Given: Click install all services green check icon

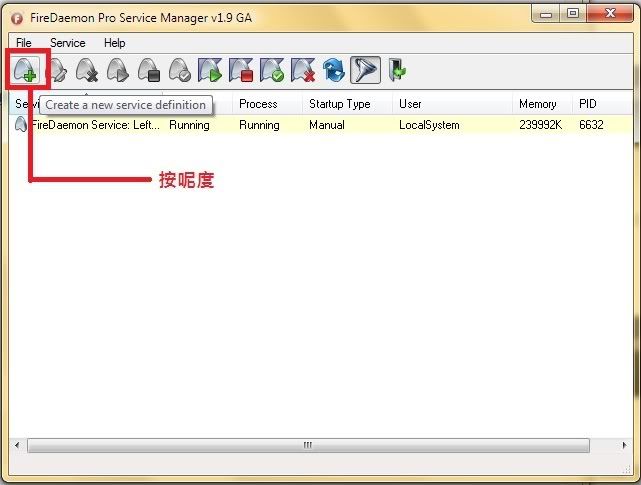Looking at the screenshot, I should tap(272, 70).
